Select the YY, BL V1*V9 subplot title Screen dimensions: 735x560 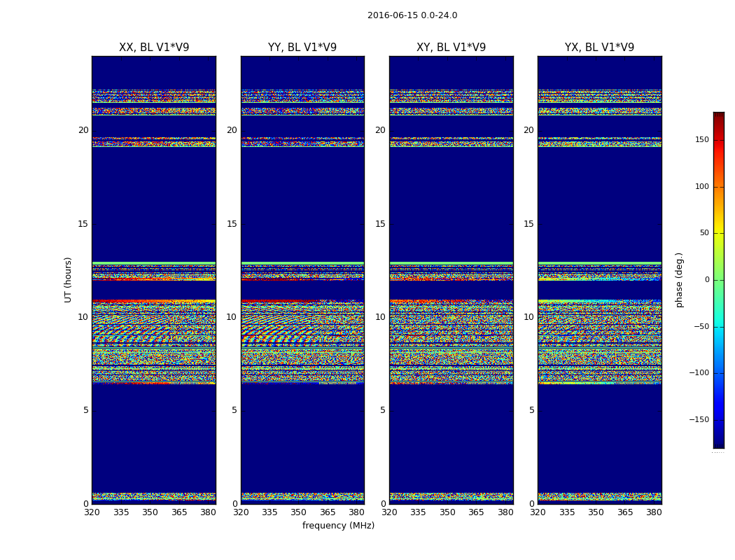click(x=302, y=48)
